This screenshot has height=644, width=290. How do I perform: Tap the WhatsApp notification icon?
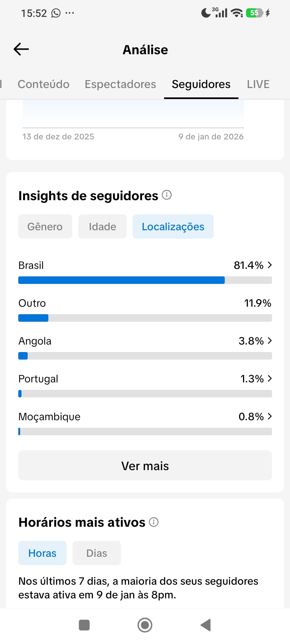click(56, 13)
